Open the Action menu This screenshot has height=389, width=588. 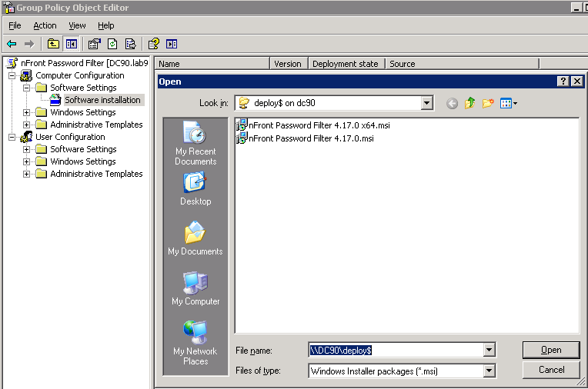45,25
